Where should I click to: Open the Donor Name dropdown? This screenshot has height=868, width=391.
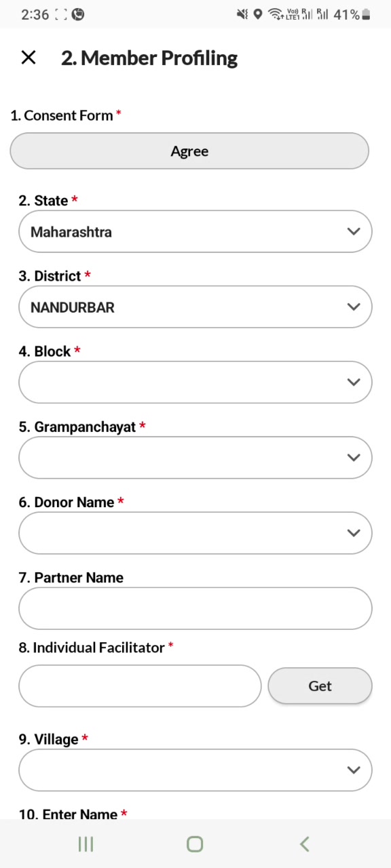[195, 533]
